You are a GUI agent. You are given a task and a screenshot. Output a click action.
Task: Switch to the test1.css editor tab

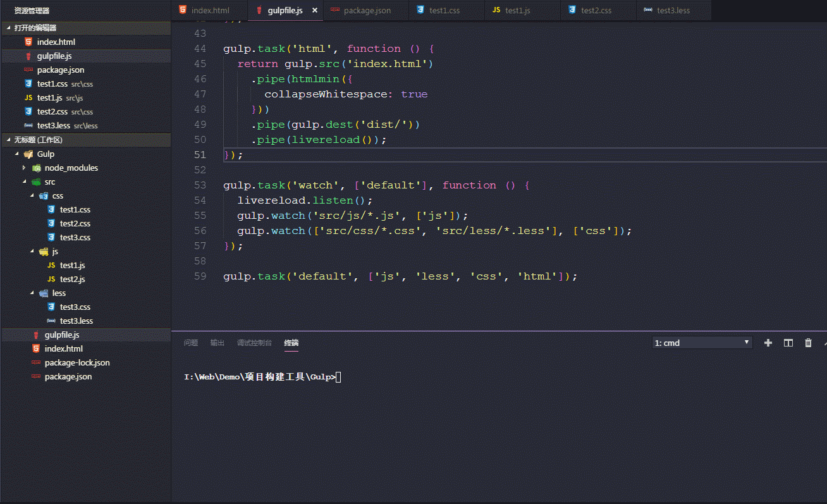(x=444, y=11)
